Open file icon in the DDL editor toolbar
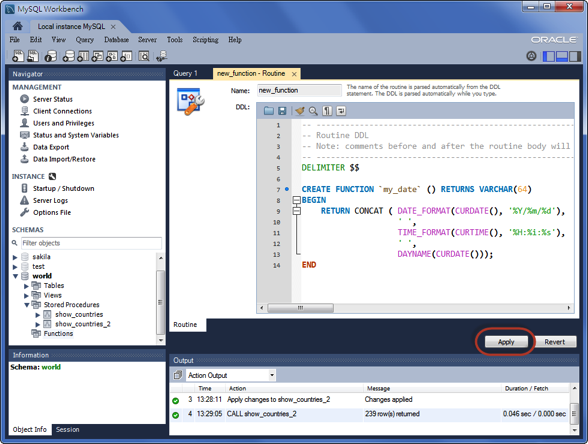 (x=268, y=111)
